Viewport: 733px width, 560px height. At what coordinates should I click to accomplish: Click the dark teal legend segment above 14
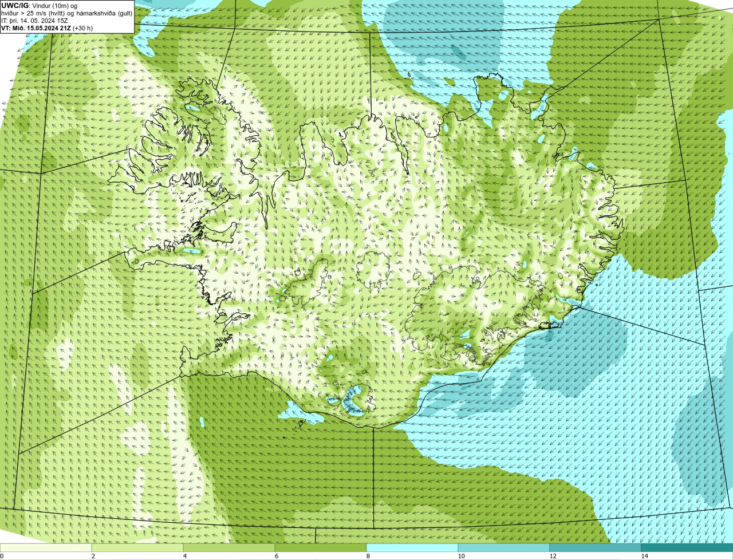coord(687,547)
